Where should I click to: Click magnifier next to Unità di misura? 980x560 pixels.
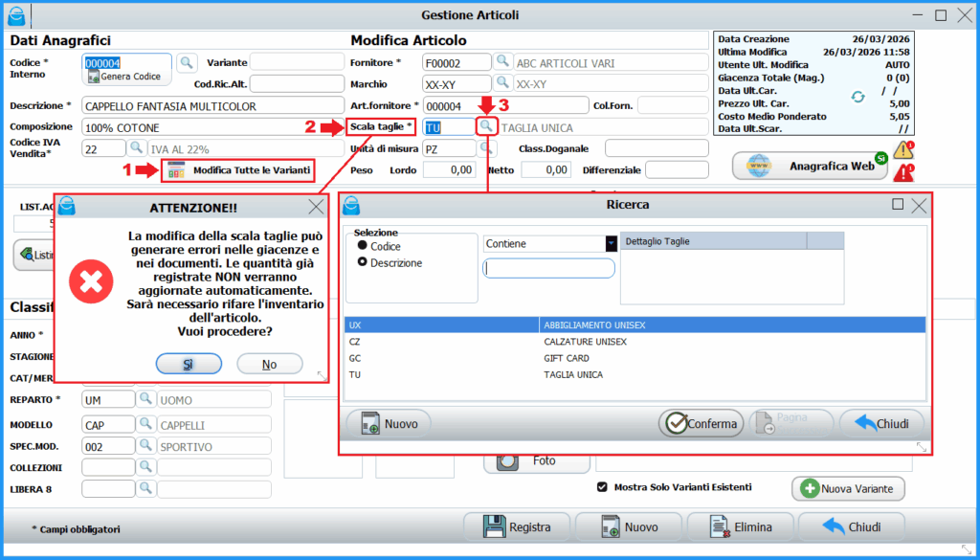487,148
